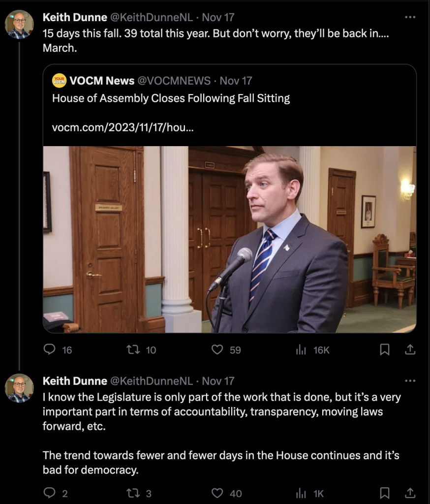Screen dimensions: 430x504
Task: Bookmark the first tweet
Action: tap(385, 349)
